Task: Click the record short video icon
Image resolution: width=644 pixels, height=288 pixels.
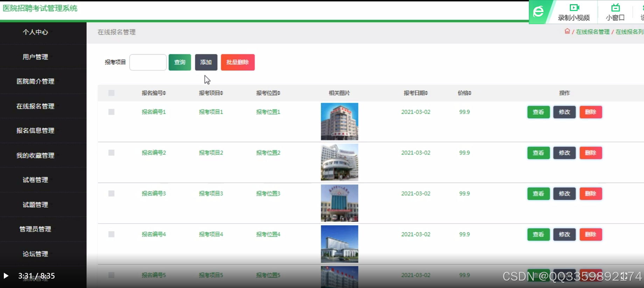Action: click(x=574, y=8)
